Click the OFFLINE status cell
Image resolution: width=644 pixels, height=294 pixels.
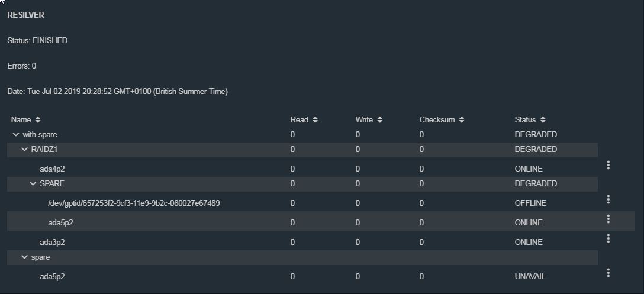click(x=530, y=203)
